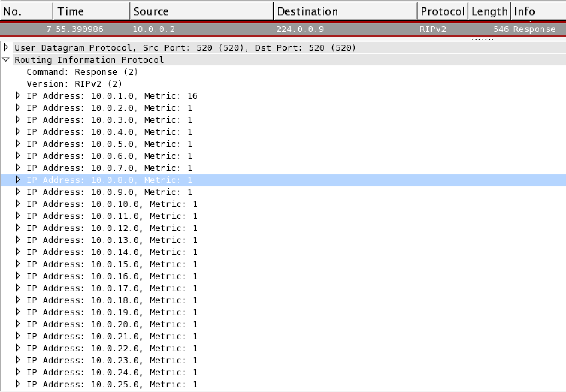
Task: Expand the highlighted 10.0.8.0 route entry
Action: (18, 180)
